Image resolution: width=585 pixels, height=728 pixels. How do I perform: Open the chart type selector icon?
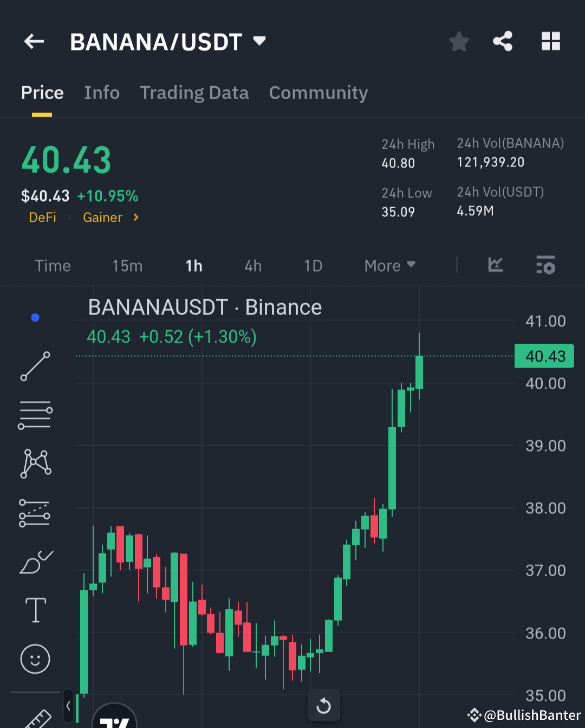[495, 266]
